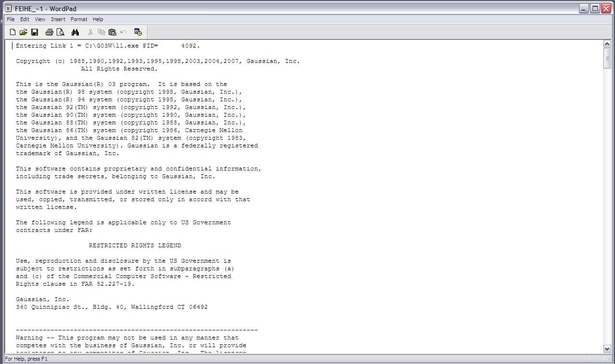The width and height of the screenshot is (615, 364).
Task: Open the Insert menu
Action: tap(58, 19)
